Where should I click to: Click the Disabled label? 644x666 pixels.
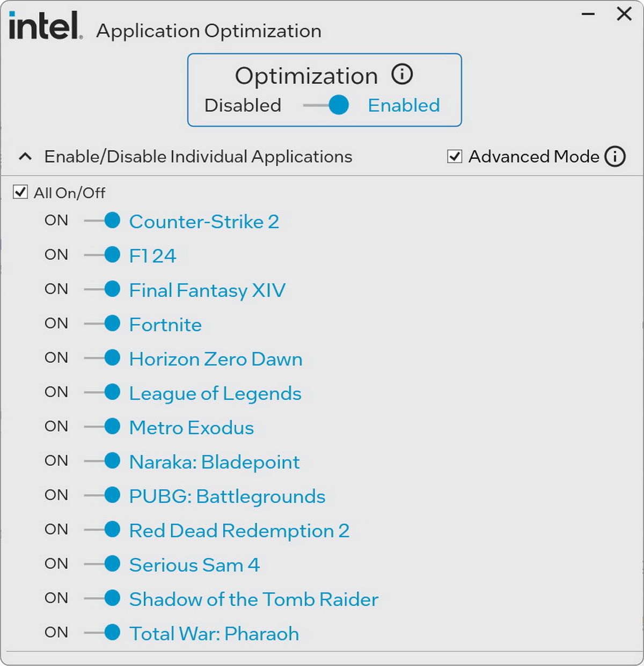pyautogui.click(x=243, y=105)
